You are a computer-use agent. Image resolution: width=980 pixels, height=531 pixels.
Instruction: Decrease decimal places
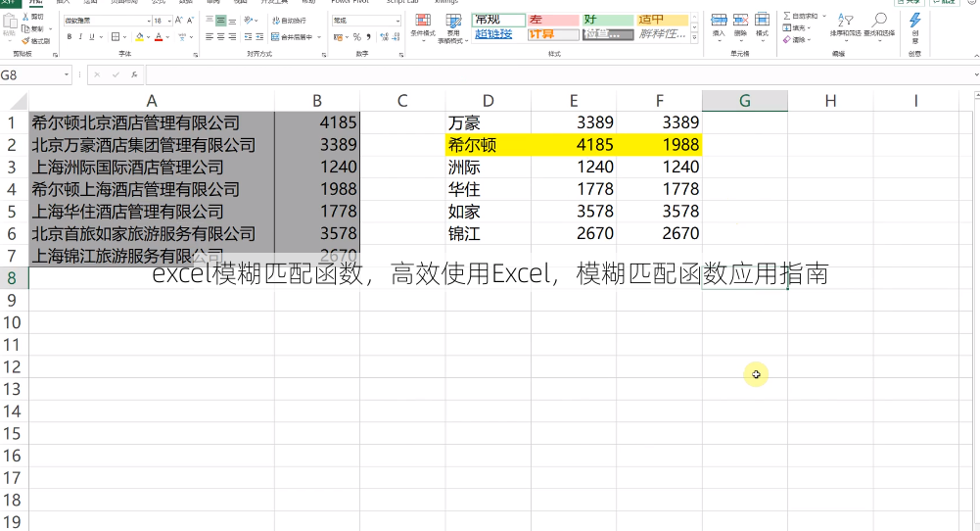(396, 37)
